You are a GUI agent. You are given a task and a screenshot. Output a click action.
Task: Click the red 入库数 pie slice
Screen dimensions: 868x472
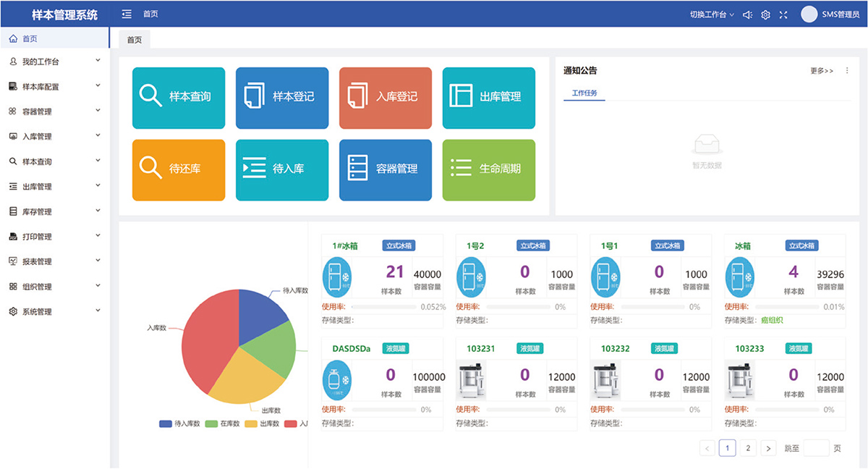206,340
